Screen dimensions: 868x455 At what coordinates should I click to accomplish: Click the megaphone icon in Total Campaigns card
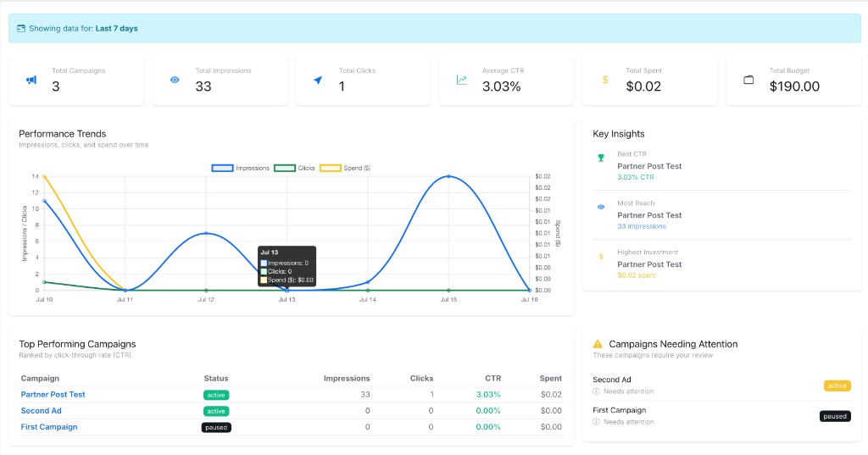click(31, 80)
